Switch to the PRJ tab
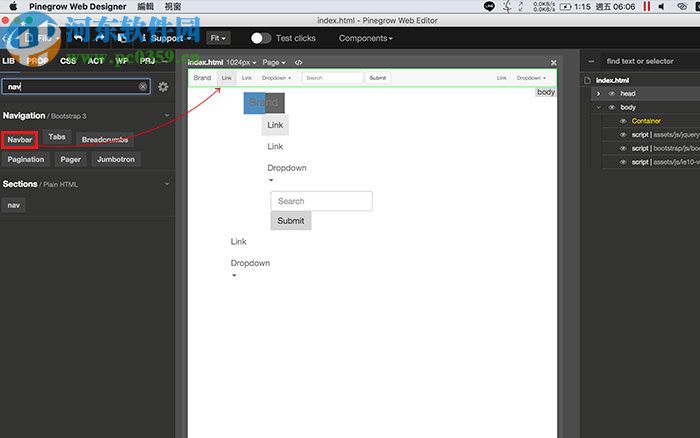The image size is (700, 438). pyautogui.click(x=147, y=61)
